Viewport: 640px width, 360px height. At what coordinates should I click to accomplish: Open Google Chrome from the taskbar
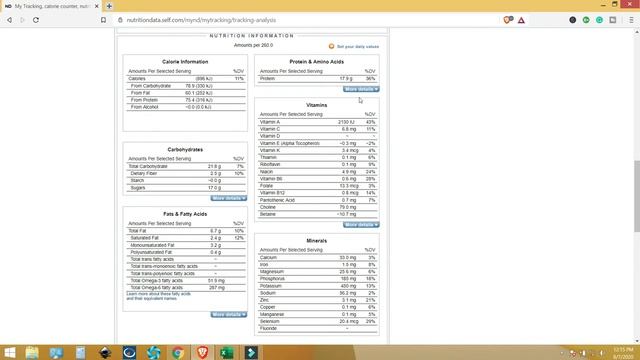pos(178,353)
